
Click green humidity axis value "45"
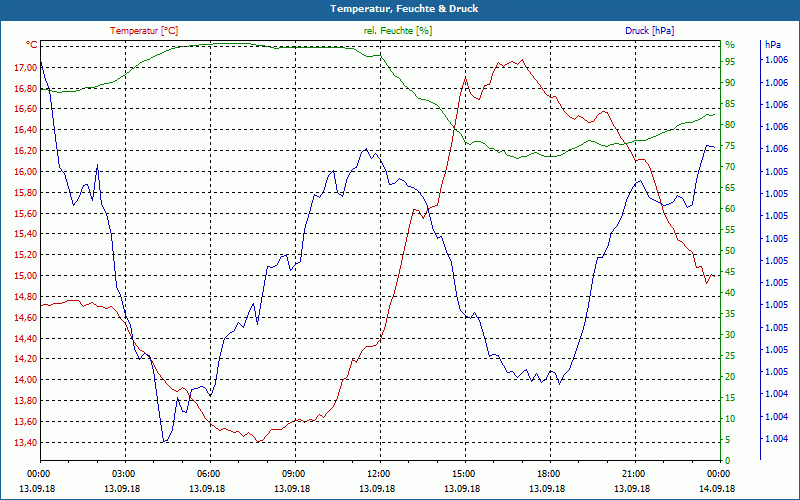(x=730, y=271)
